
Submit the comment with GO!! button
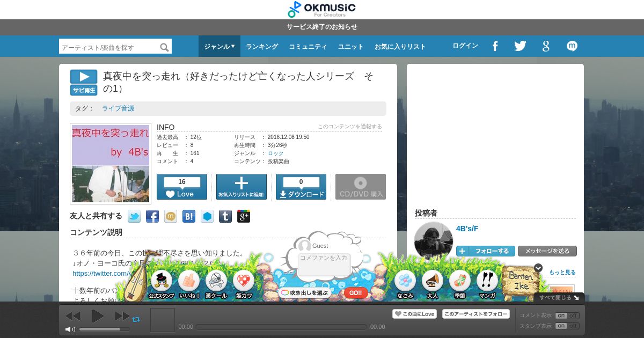pyautogui.click(x=355, y=293)
